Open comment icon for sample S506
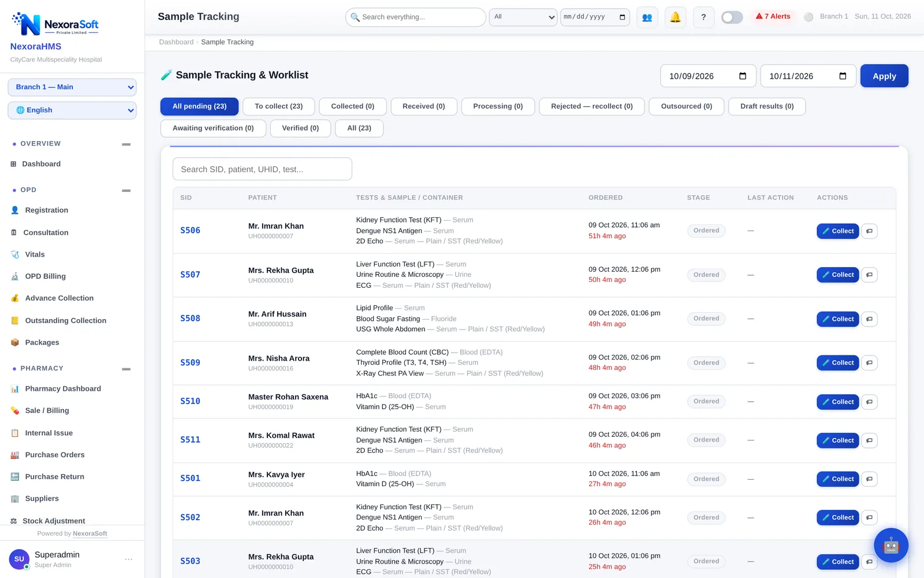Image resolution: width=924 pixels, height=578 pixels. click(x=869, y=231)
